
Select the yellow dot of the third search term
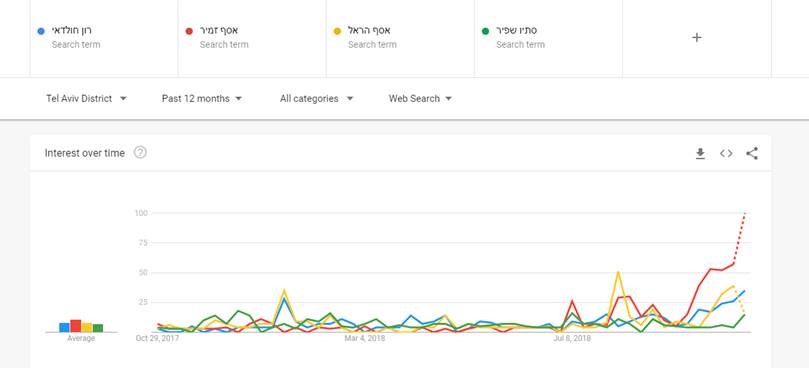coord(337,31)
